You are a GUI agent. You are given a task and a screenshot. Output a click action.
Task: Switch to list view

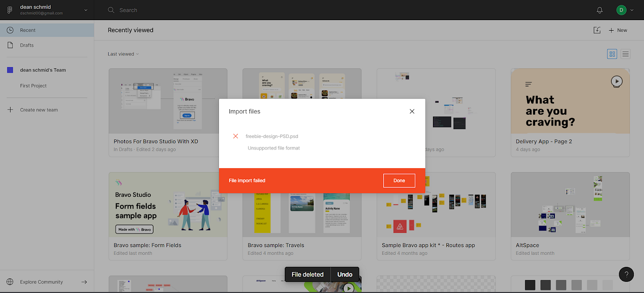626,54
